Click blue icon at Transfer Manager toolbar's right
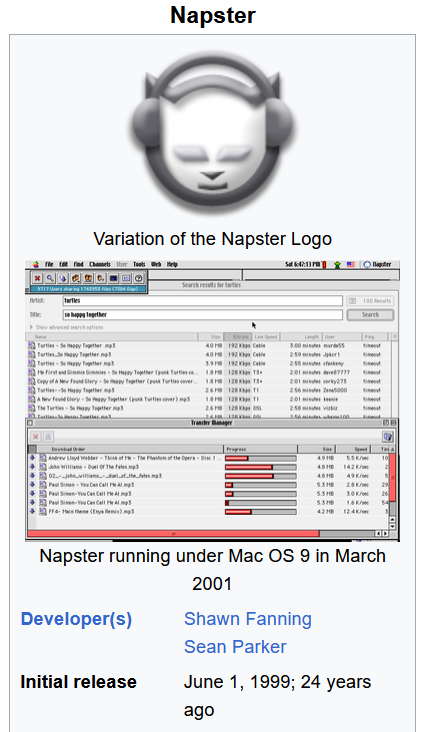Viewport: 433px width, 732px height. click(x=388, y=437)
